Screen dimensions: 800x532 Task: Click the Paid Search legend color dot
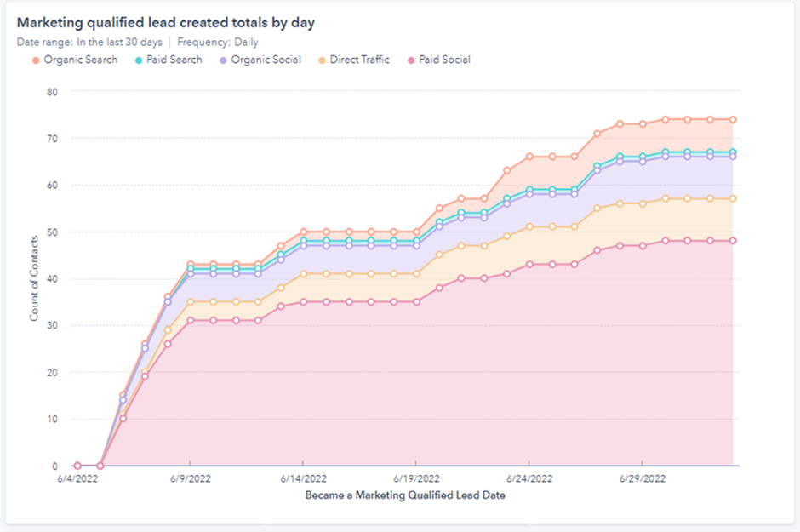pyautogui.click(x=138, y=60)
